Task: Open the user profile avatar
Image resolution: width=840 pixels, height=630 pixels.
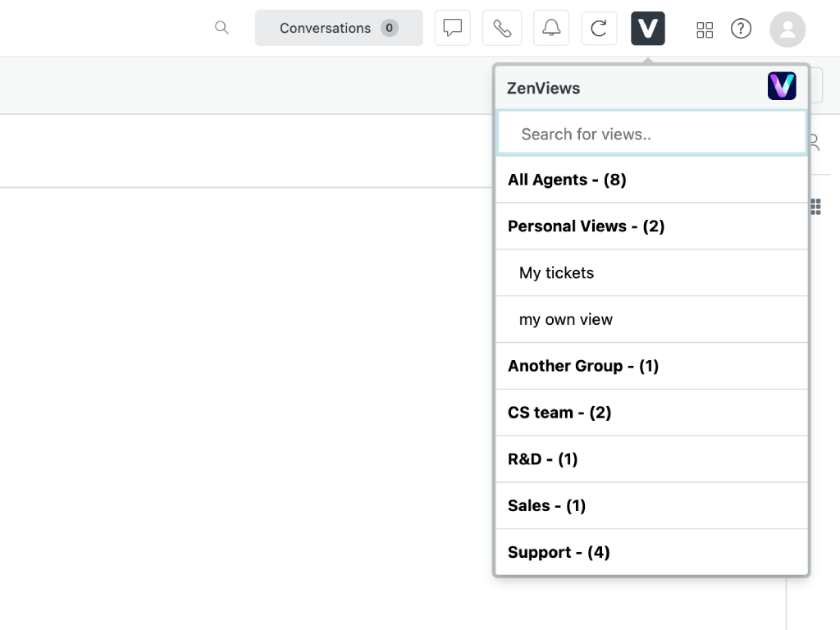Action: 787,30
